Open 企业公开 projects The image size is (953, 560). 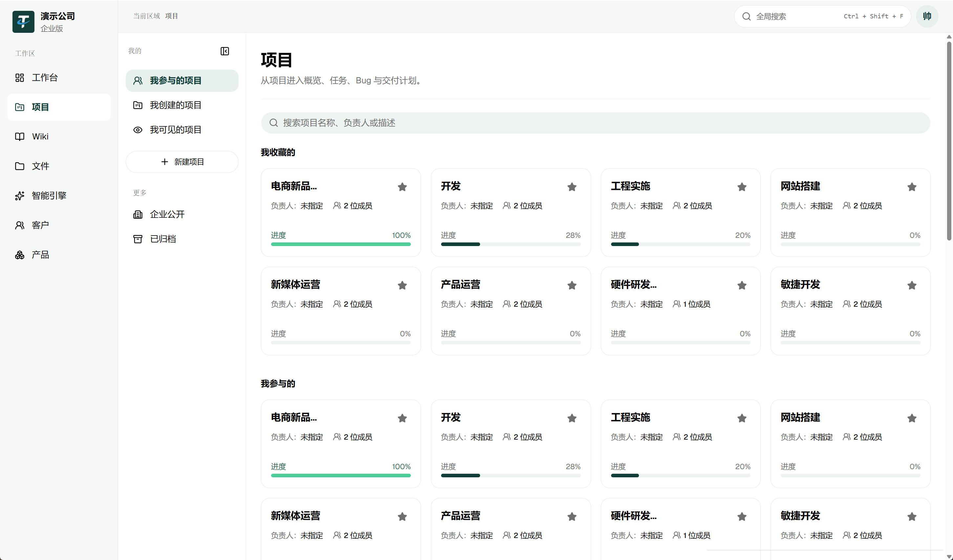[x=182, y=215]
